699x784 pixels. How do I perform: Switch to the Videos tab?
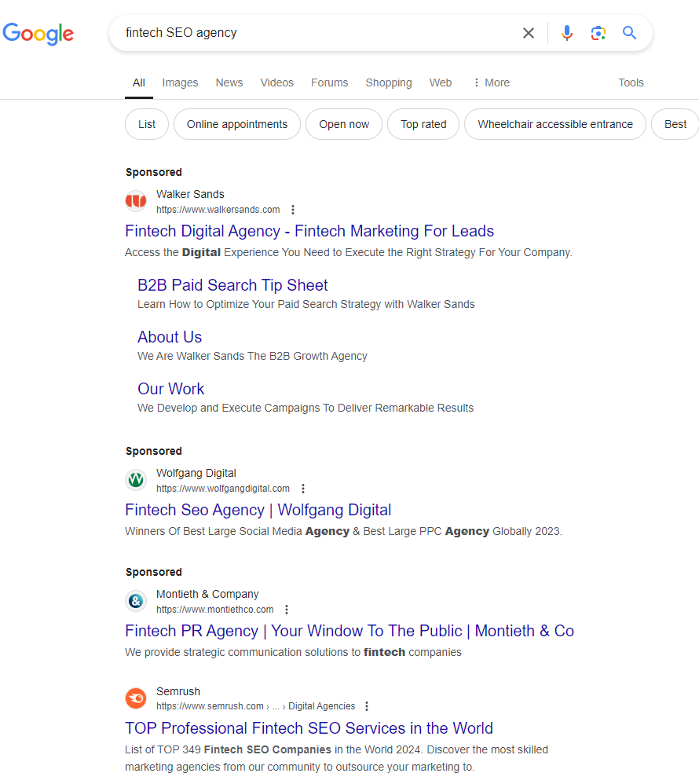tap(276, 82)
